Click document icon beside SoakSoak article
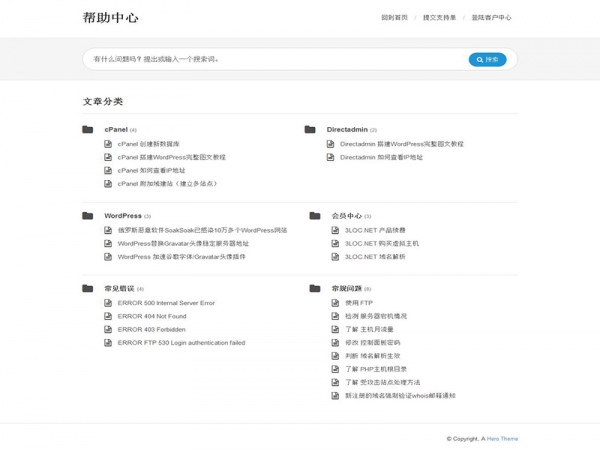Image resolution: width=600 pixels, height=450 pixels. coord(108,230)
